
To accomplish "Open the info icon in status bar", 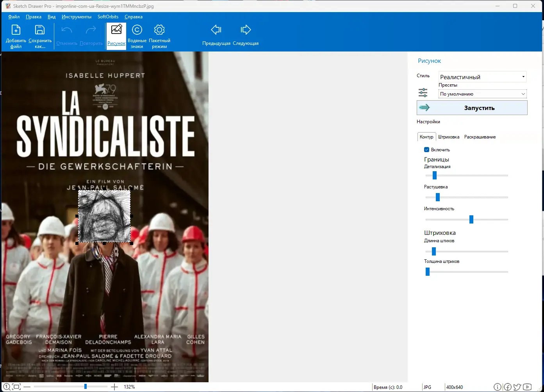I will (x=498, y=387).
